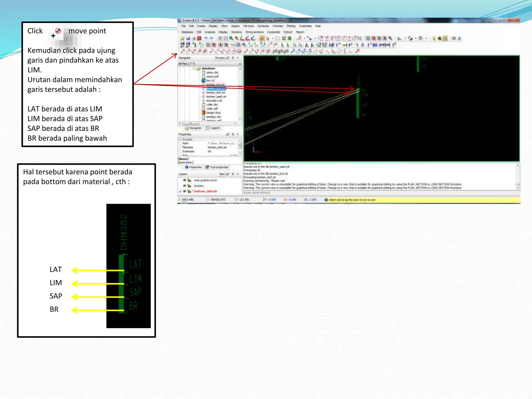Select the red zoom out magnifier
532x399 pixels.
tap(237, 38)
